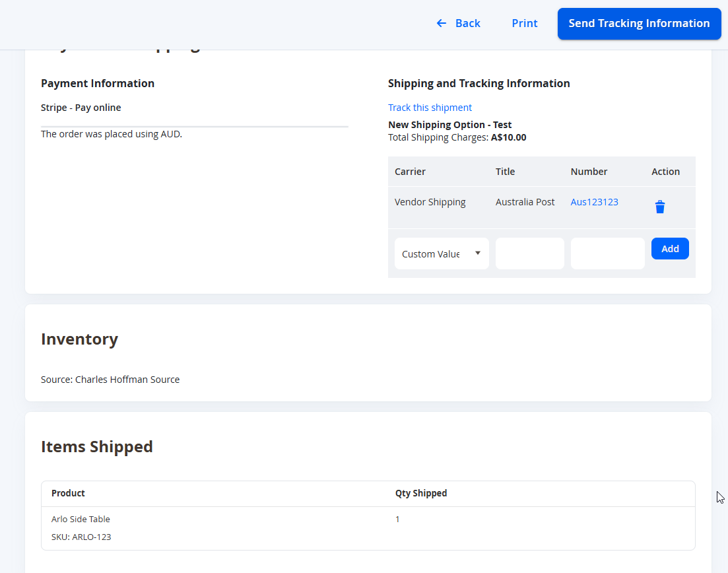Viewport: 728px width, 573px height.
Task: Click the back arrow icon
Action: coord(441,23)
